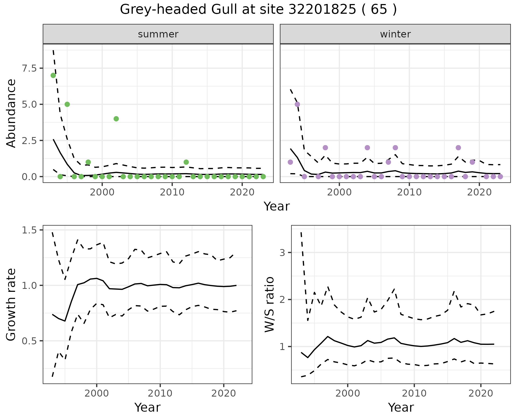Click the 2020 tick label under winter panel
This screenshot has height=420, width=517.
(x=479, y=192)
